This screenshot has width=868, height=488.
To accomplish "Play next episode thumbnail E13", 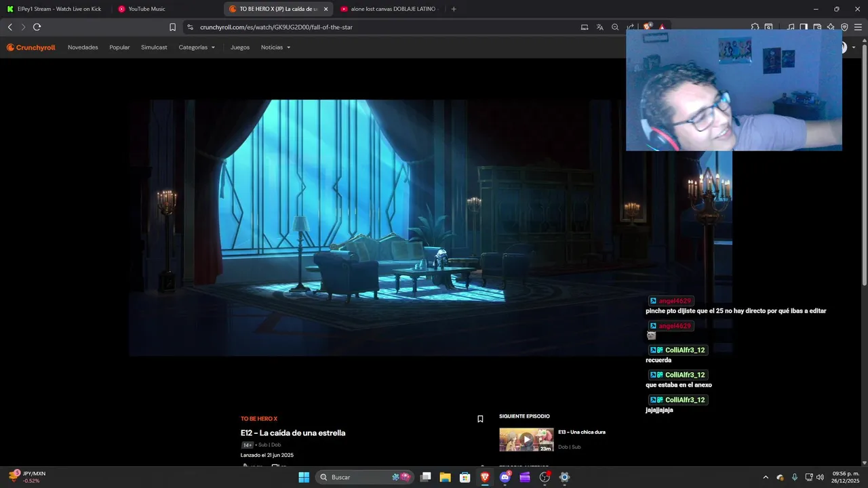I will [x=526, y=439].
